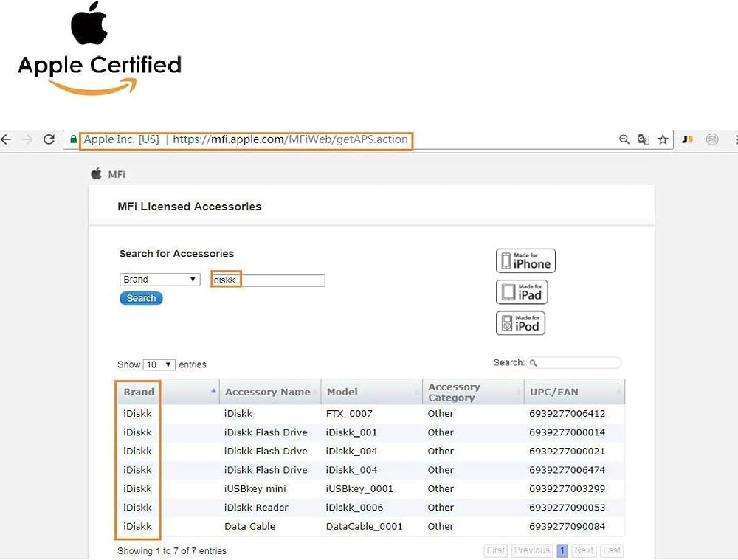Click the table Search filter field
This screenshot has width=738, height=560.
coord(573,363)
